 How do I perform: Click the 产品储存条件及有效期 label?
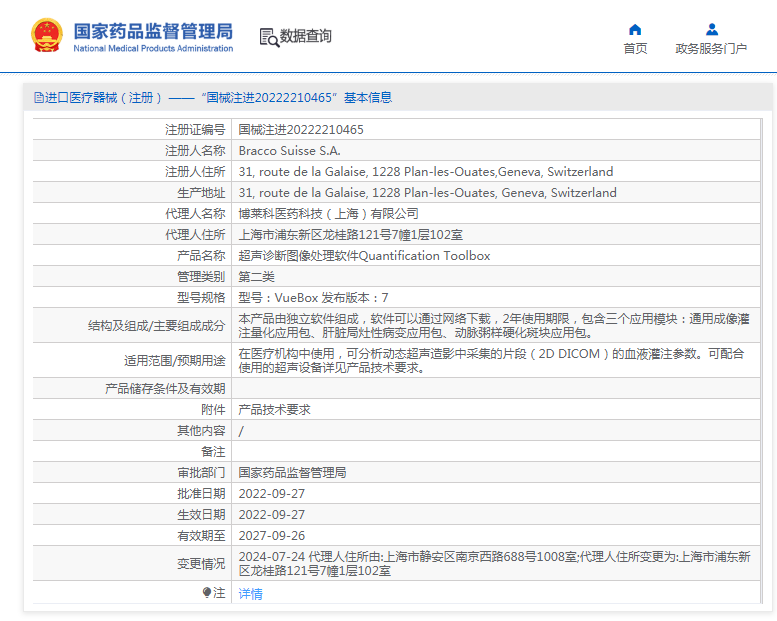(x=165, y=389)
